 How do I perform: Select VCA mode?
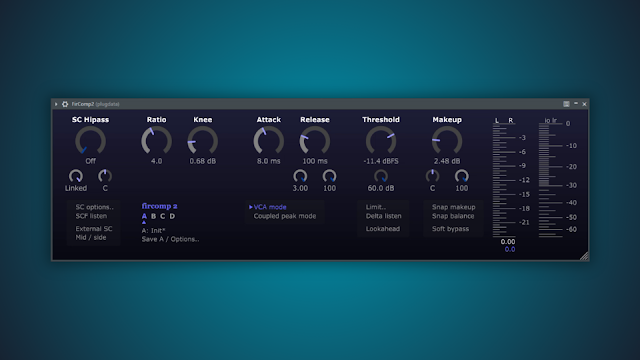pyautogui.click(x=270, y=207)
